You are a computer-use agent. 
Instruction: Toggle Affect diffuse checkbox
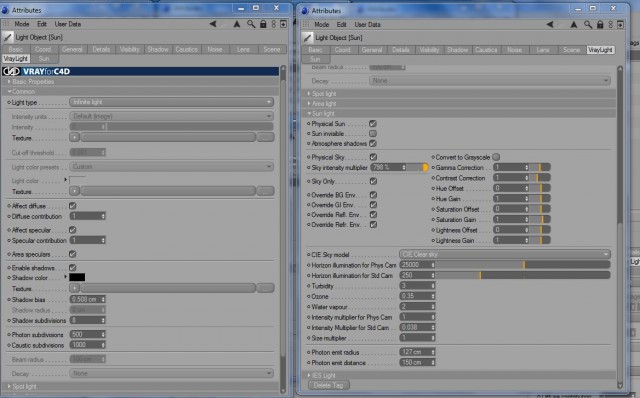(x=73, y=206)
